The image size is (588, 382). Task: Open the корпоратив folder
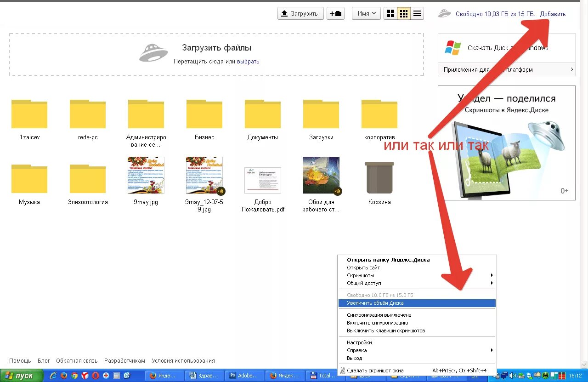click(379, 114)
